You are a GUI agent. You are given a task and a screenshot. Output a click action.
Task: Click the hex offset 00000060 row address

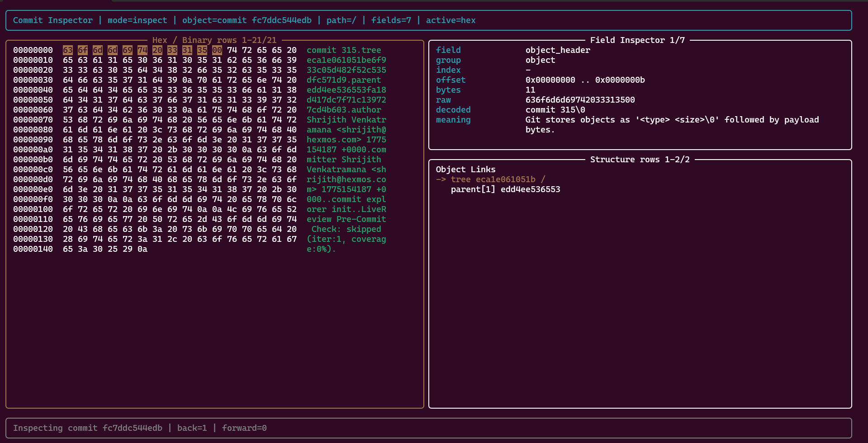tap(33, 110)
